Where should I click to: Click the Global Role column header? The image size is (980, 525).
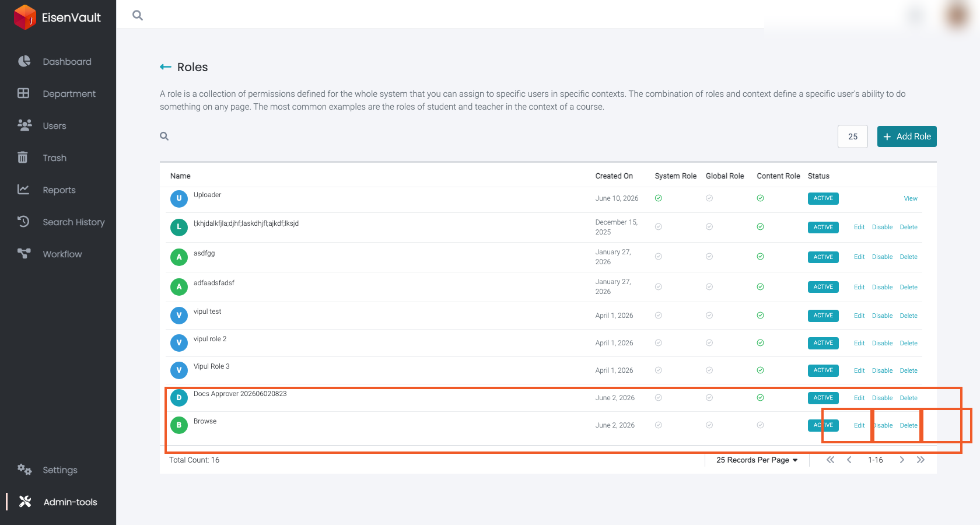pyautogui.click(x=724, y=176)
